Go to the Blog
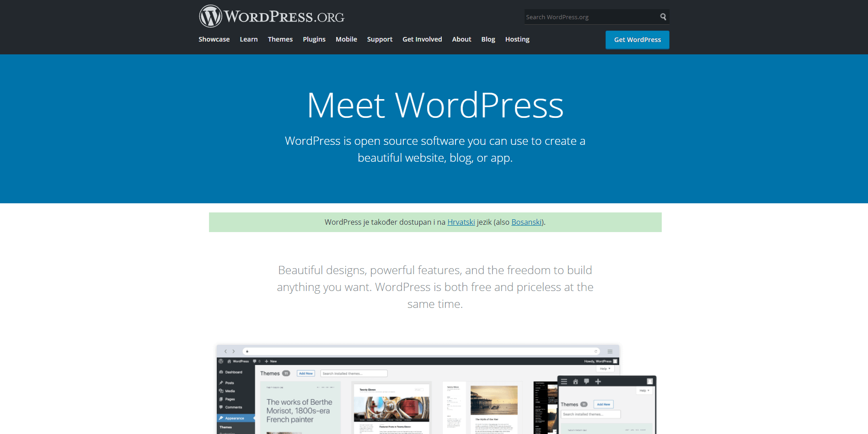This screenshot has height=434, width=868. 488,39
